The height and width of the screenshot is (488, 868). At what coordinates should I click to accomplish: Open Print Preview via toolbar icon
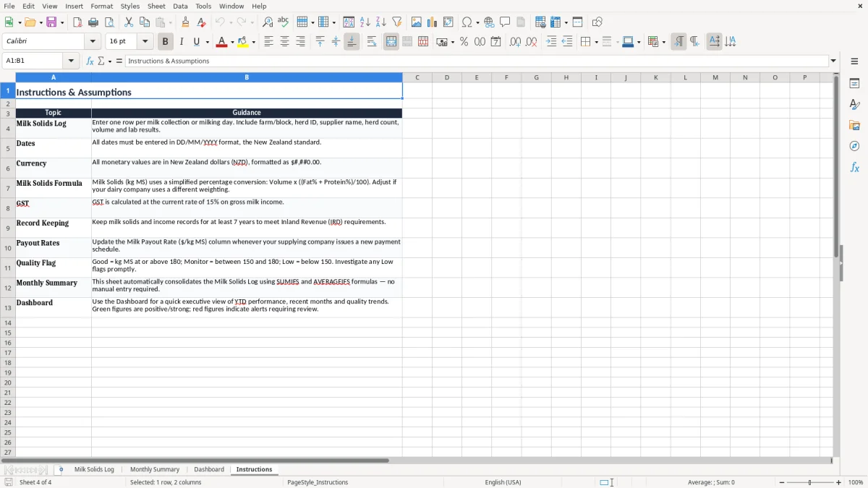tap(109, 22)
